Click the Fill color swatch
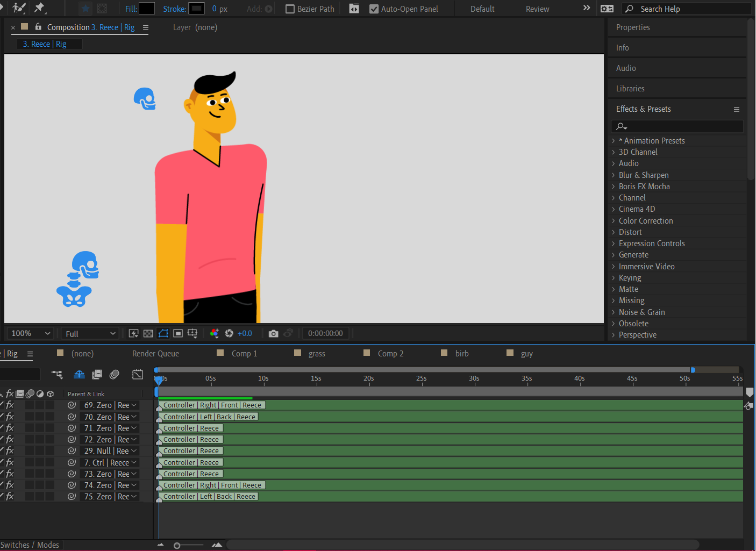Image resolution: width=756 pixels, height=551 pixels. (147, 9)
